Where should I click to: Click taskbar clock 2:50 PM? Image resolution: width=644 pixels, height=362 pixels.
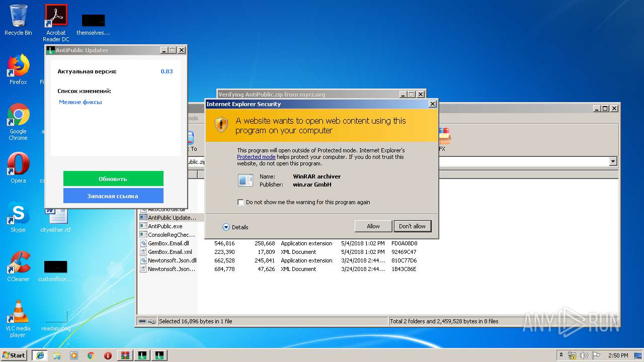click(618, 355)
